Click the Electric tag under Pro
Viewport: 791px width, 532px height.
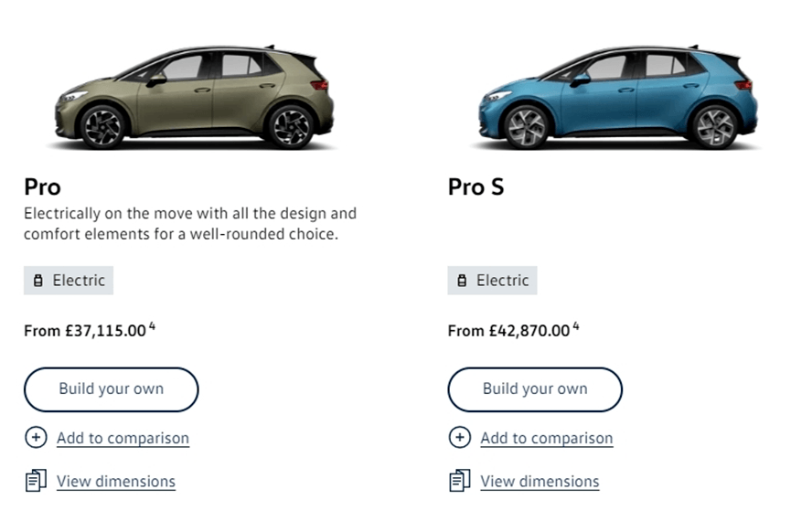point(69,281)
